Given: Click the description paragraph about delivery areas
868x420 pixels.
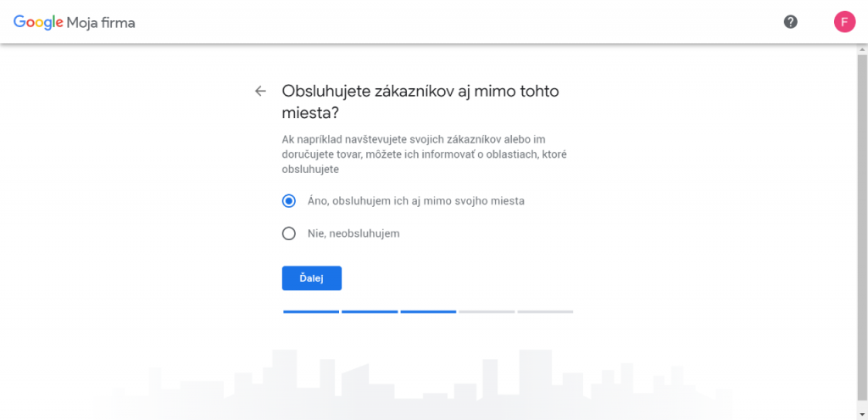Looking at the screenshot, I should click(x=424, y=154).
